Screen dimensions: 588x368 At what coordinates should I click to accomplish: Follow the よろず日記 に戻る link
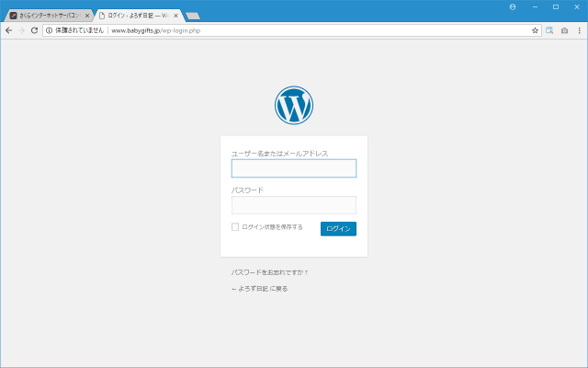[259, 289]
